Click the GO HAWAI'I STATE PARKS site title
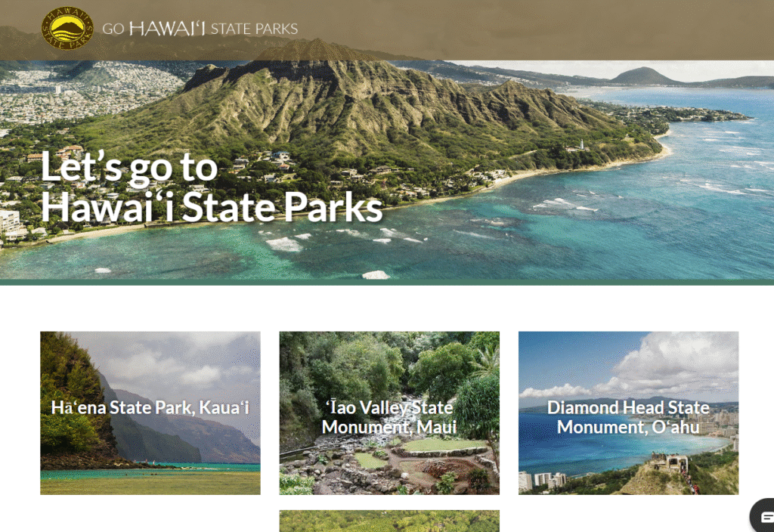Viewport: 774px width, 532px height. coord(200,29)
